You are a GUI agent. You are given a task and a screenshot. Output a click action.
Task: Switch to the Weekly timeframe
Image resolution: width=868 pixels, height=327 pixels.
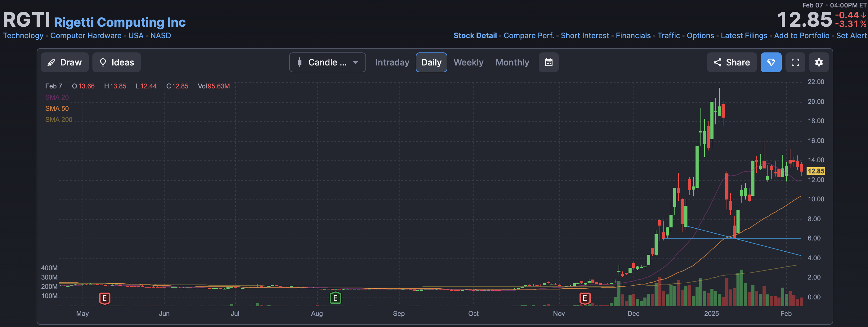[468, 62]
